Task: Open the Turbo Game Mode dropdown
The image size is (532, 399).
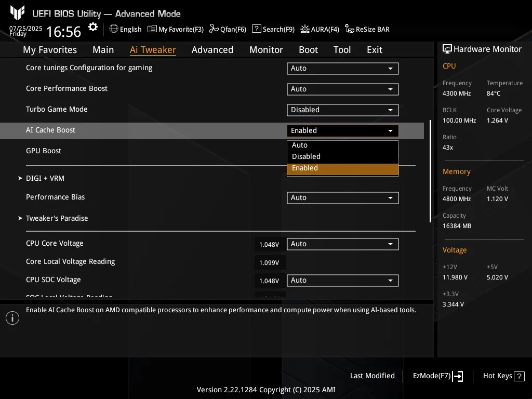Action: click(x=342, y=110)
